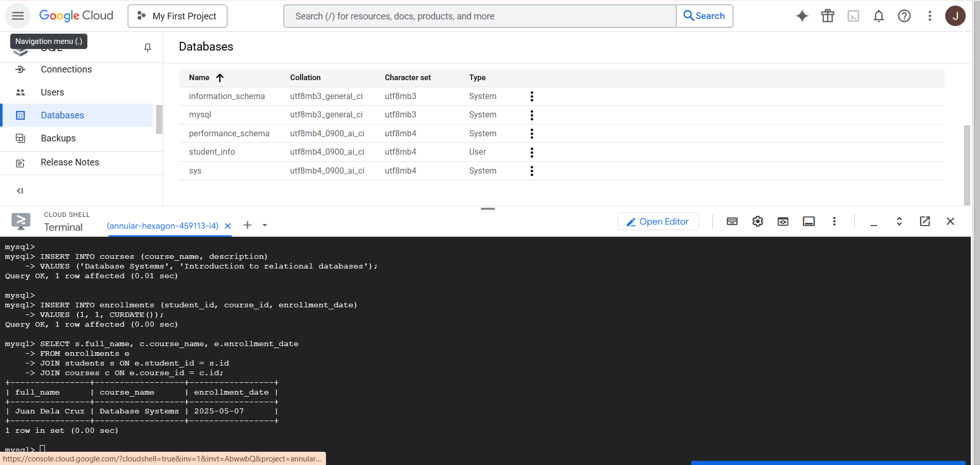
Task: Go to Connections in the sidebar
Action: click(x=66, y=69)
